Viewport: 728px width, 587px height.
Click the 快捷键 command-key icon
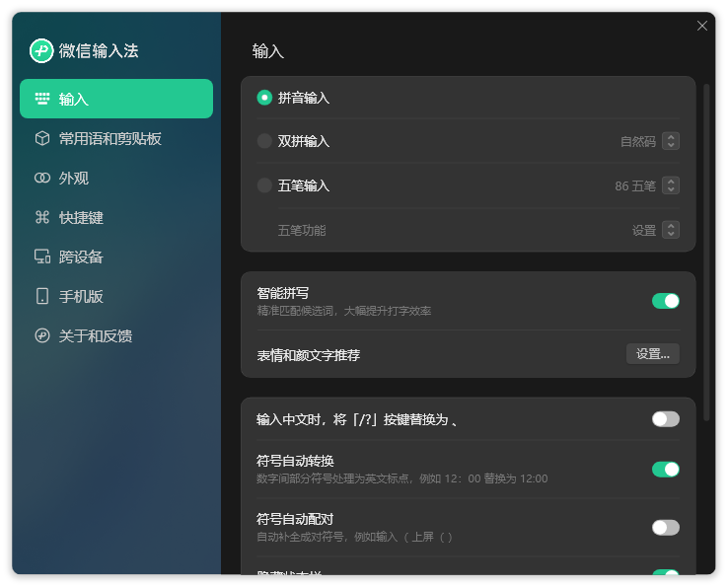(42, 217)
